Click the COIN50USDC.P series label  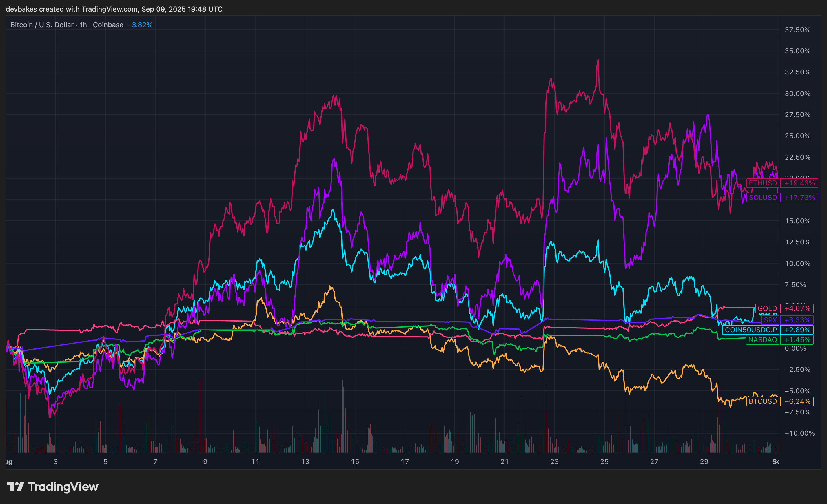click(751, 330)
